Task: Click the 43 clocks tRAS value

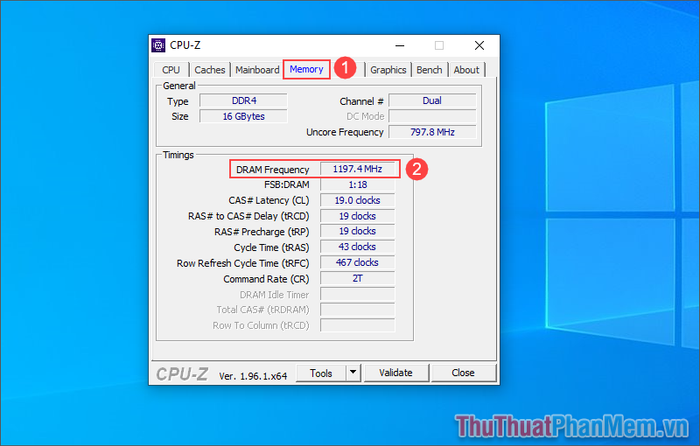Action: click(x=358, y=247)
